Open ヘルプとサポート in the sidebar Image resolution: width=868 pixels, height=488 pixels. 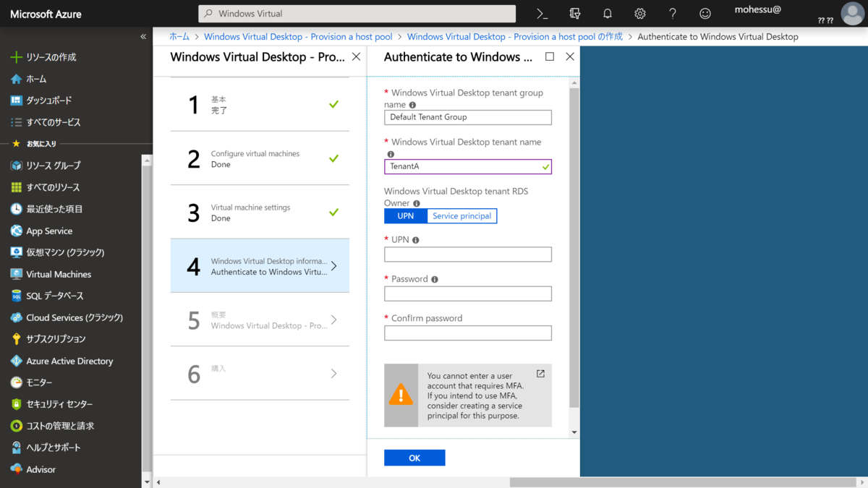point(46,448)
